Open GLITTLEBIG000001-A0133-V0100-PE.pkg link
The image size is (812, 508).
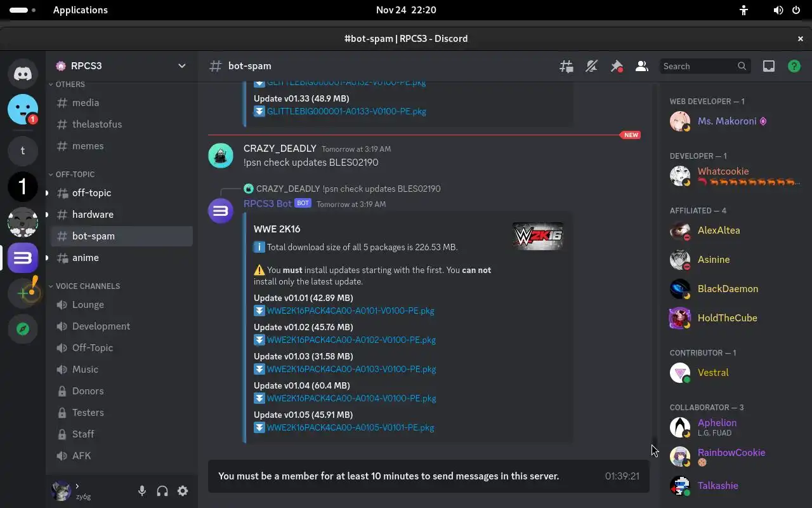pyautogui.click(x=346, y=112)
